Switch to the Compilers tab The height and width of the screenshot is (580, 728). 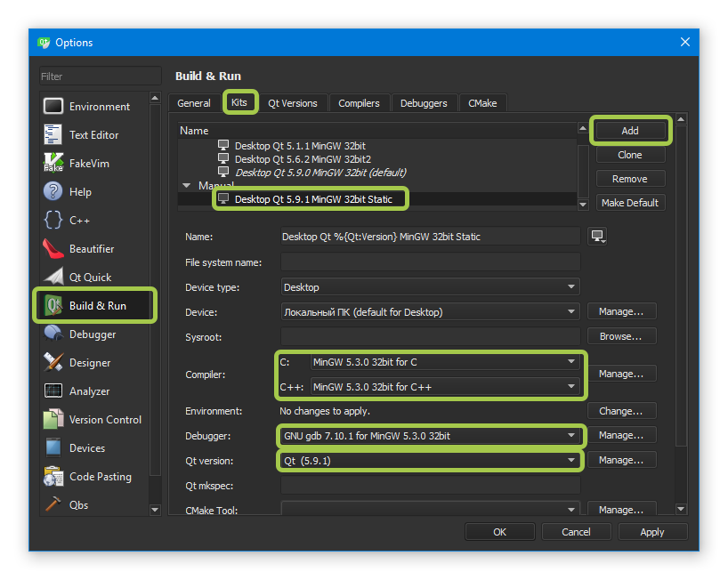pyautogui.click(x=359, y=103)
